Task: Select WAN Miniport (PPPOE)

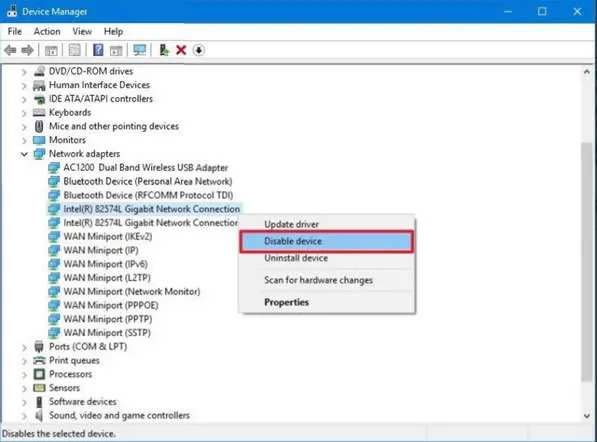Action: click(111, 305)
